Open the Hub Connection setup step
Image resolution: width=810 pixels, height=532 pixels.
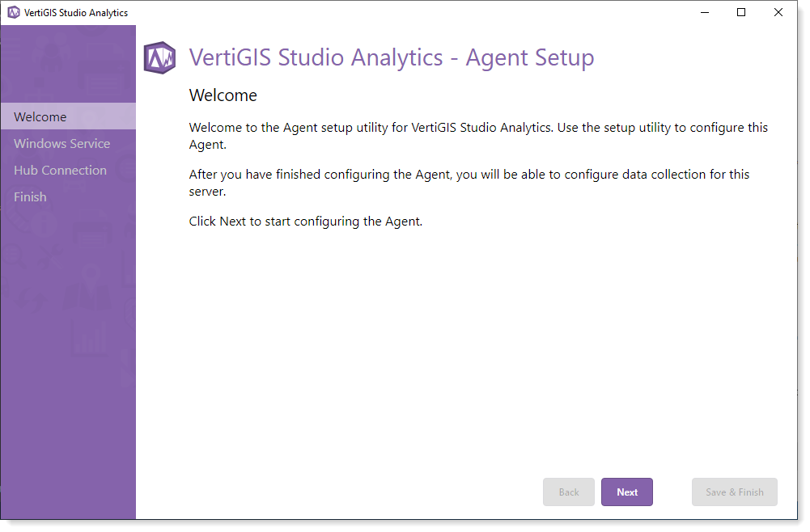click(61, 170)
